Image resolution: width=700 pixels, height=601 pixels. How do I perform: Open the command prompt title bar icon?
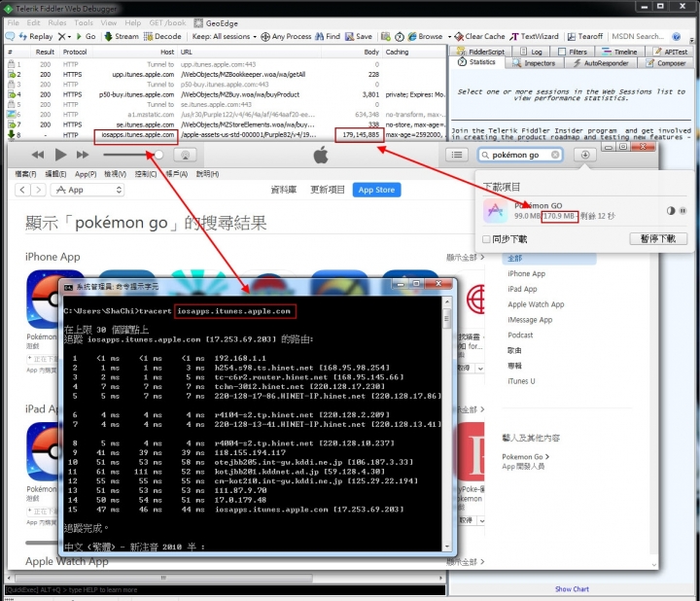[68, 287]
